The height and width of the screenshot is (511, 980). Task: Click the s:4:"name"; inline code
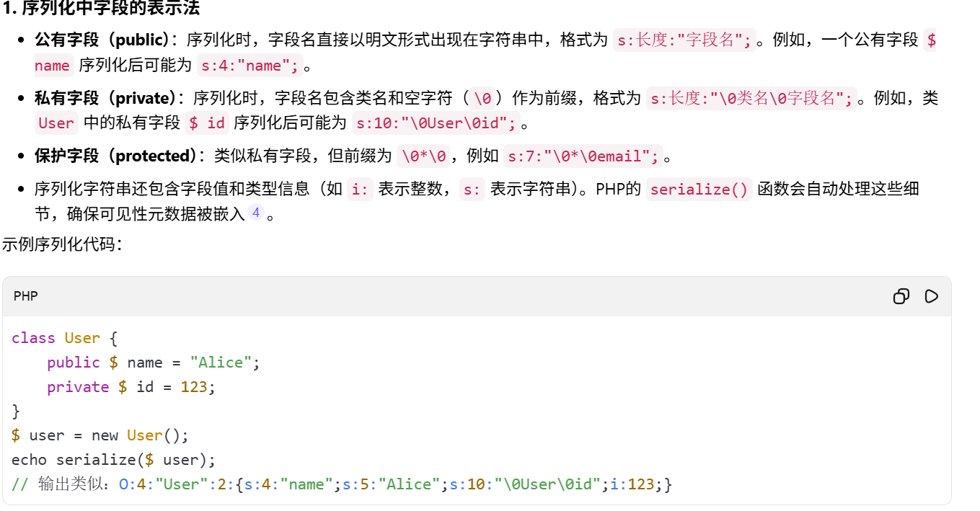tap(250, 66)
